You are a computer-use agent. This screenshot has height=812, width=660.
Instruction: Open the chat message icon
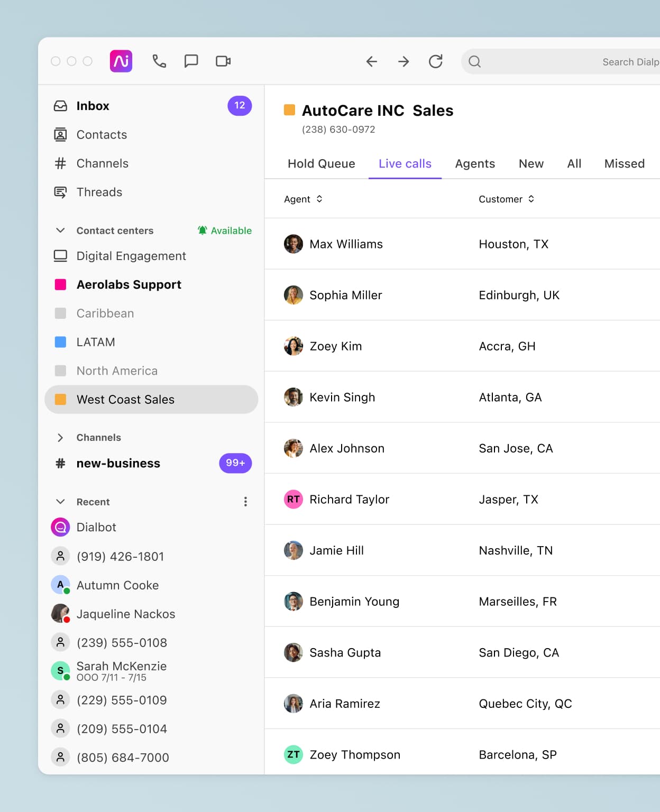[191, 61]
